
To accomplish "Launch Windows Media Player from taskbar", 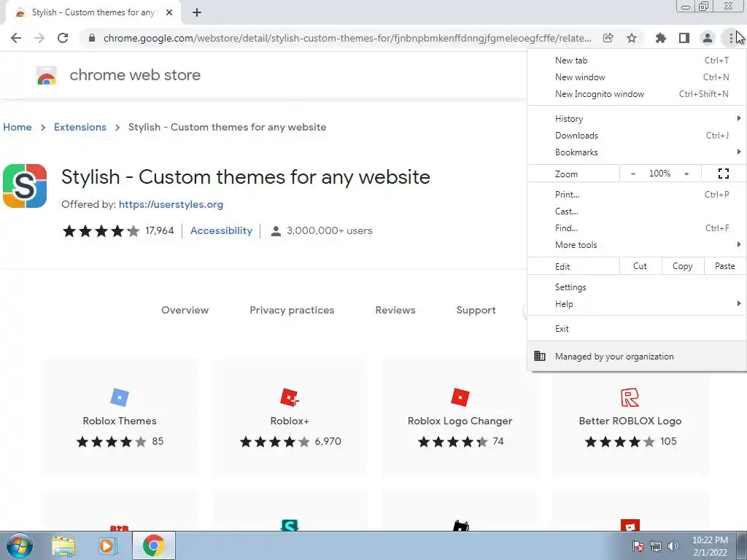I will click(x=108, y=545).
